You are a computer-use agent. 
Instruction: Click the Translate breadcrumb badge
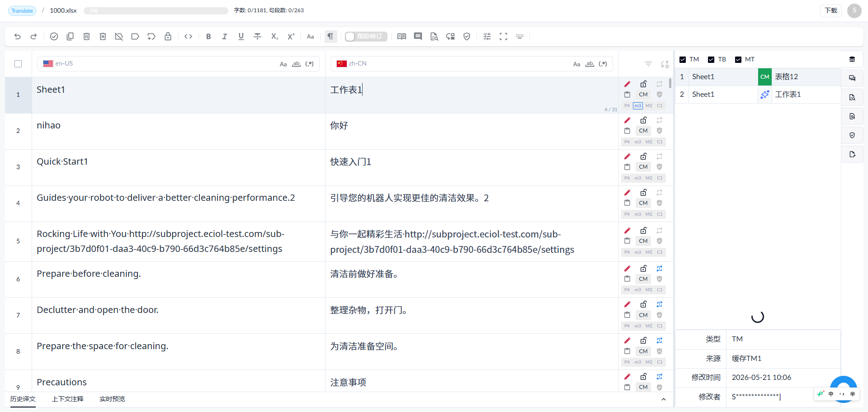[22, 10]
